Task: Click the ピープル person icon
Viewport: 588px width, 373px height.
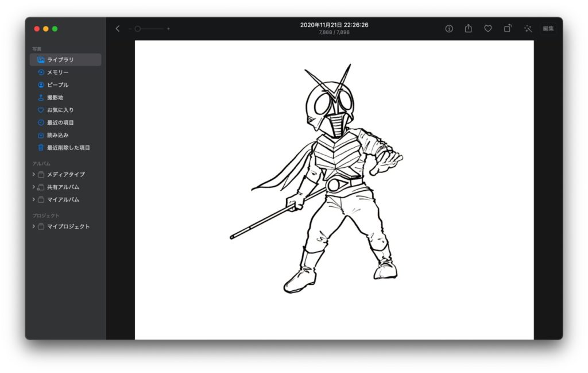Action: pyautogui.click(x=41, y=85)
